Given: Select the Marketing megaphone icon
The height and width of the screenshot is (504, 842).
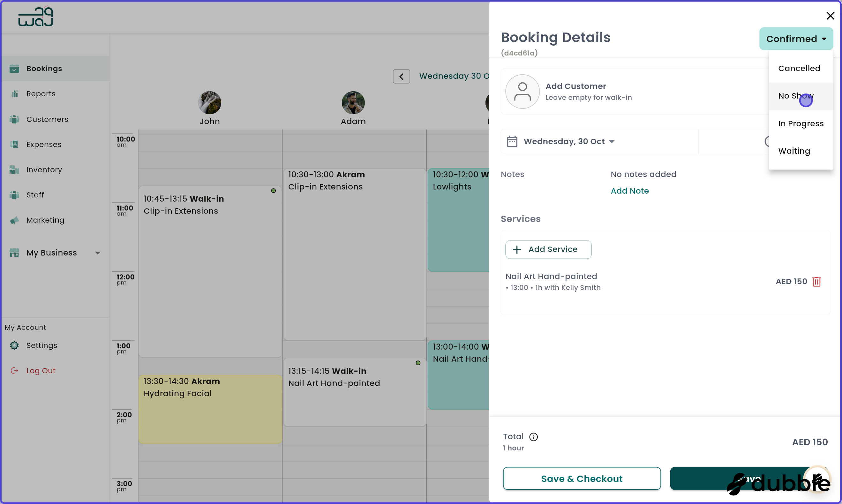Looking at the screenshot, I should 15,220.
